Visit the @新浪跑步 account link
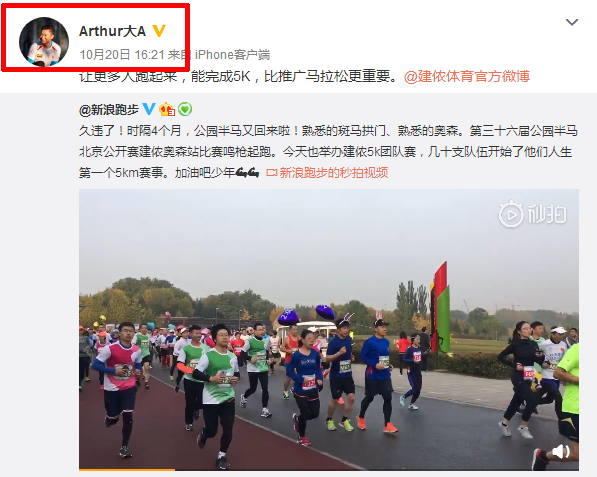 pos(109,110)
